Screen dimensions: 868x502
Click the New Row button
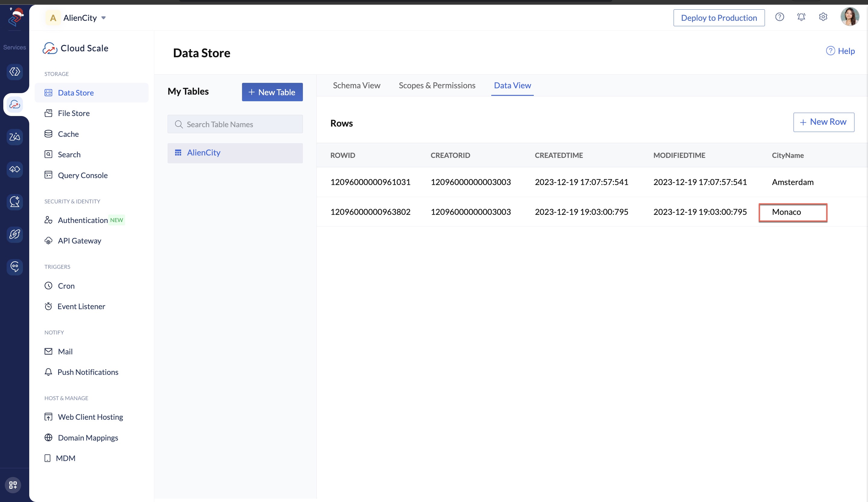click(824, 122)
